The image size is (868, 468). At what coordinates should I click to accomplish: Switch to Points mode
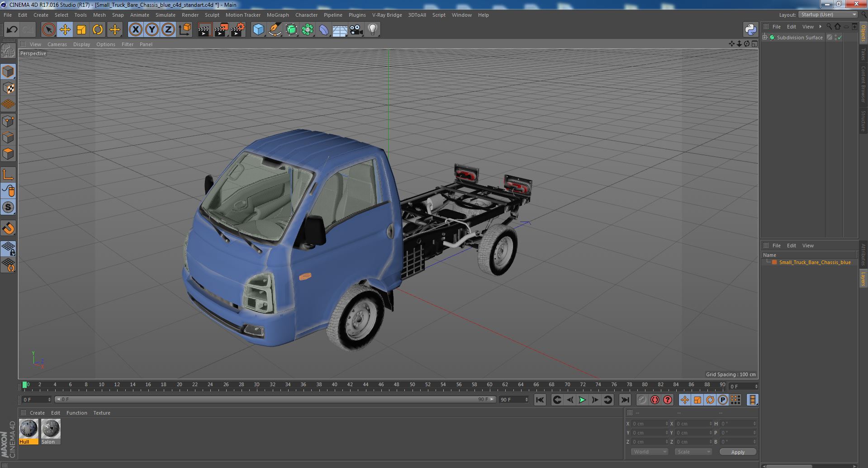(8, 121)
